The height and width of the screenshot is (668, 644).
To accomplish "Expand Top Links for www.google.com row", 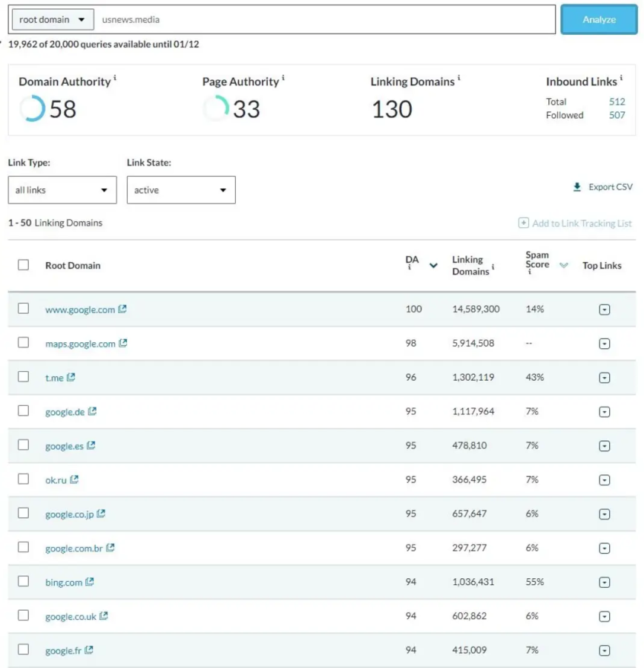I will tap(605, 310).
